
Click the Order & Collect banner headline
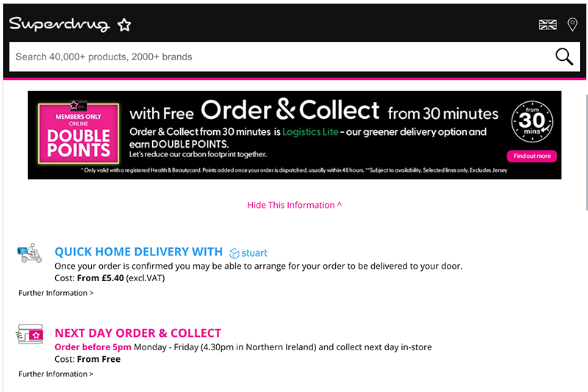[290, 110]
